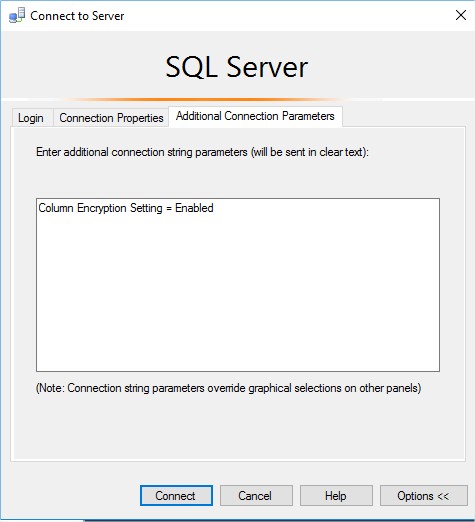This screenshot has width=475, height=522.
Task: Click the SQL Server heading banner
Action: tap(237, 67)
